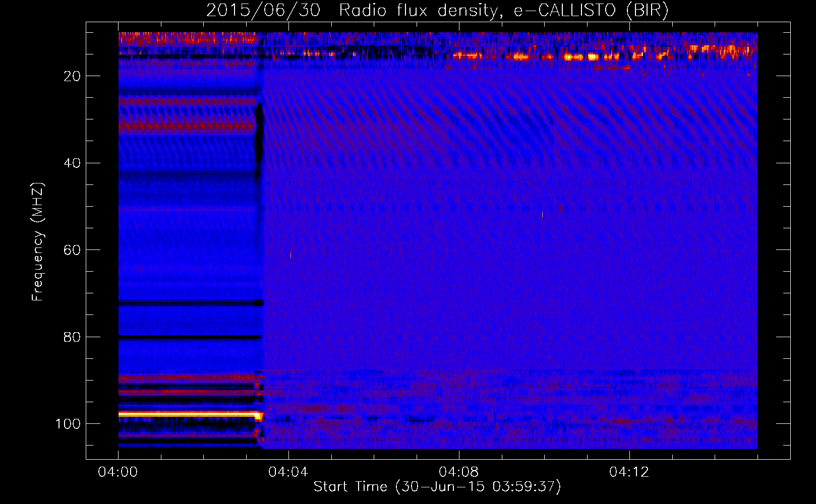Click the time tick label "04:08"
The height and width of the screenshot is (504, 816).
tap(459, 472)
